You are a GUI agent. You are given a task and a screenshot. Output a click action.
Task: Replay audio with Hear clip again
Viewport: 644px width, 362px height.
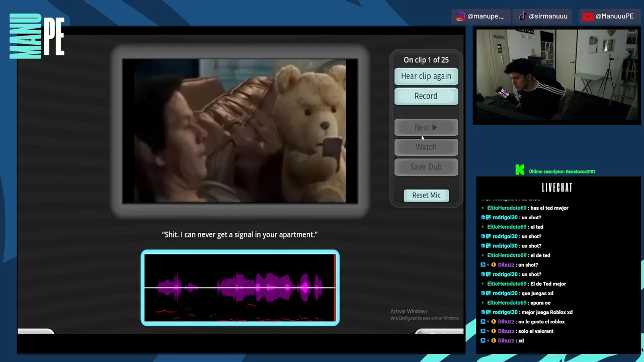[426, 76]
